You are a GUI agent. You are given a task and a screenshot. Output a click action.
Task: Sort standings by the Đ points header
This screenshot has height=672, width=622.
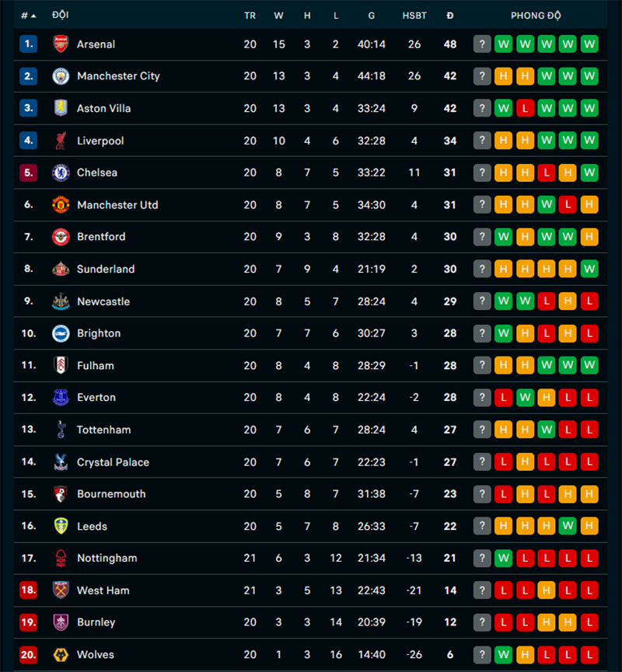point(450,16)
